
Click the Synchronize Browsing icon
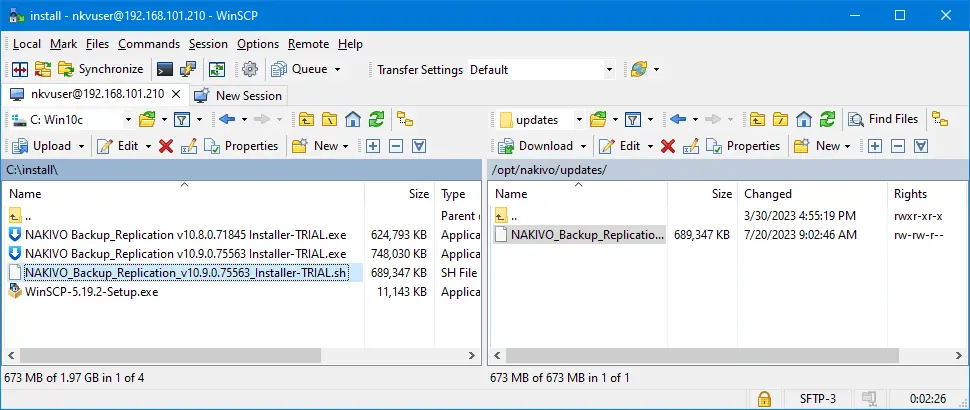(43, 69)
